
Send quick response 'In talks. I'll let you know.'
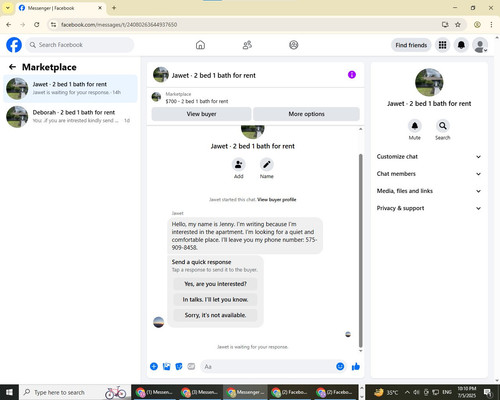(x=215, y=300)
